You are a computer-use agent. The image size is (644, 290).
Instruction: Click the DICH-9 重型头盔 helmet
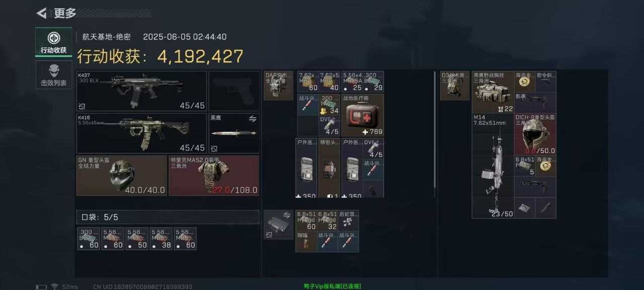[535, 134]
